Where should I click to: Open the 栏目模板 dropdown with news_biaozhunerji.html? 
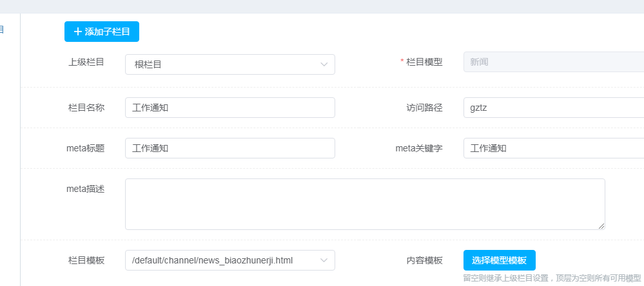(x=222, y=260)
